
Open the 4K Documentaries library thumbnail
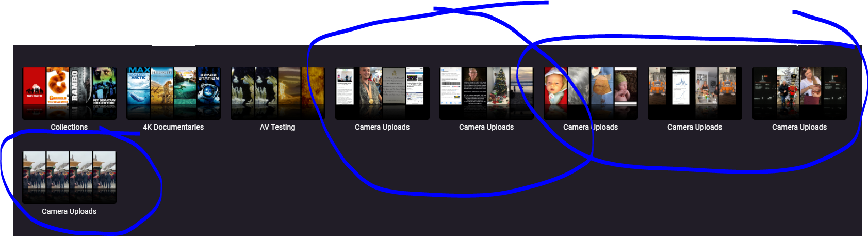tap(173, 93)
